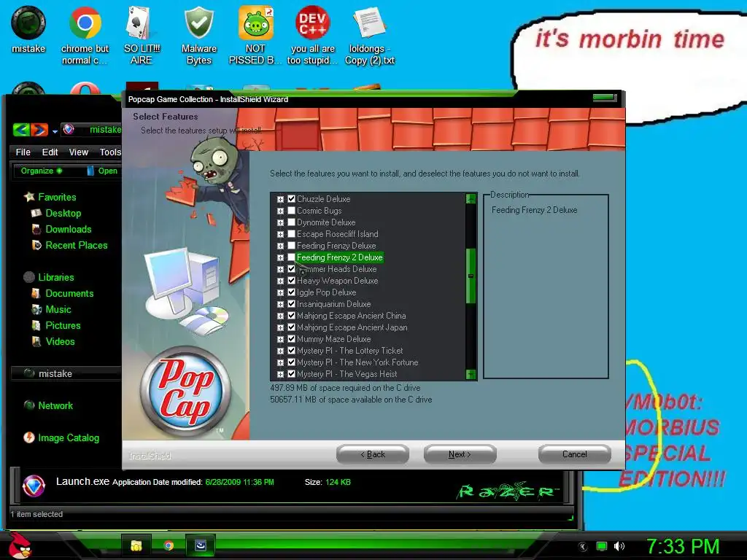The height and width of the screenshot is (560, 747).
Task: Check Feeding Frenzy Deluxe feature
Action: [291, 245]
